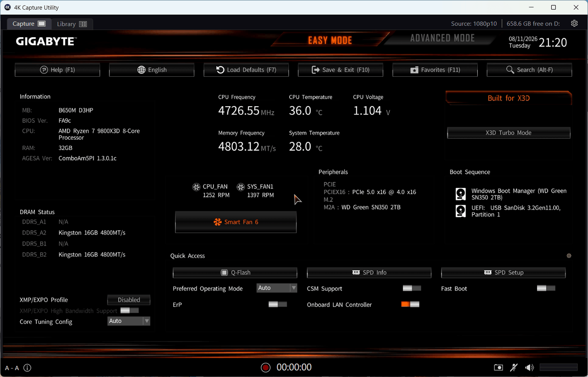Open capture utility settings gear
This screenshot has height=377, width=588.
(x=574, y=23)
